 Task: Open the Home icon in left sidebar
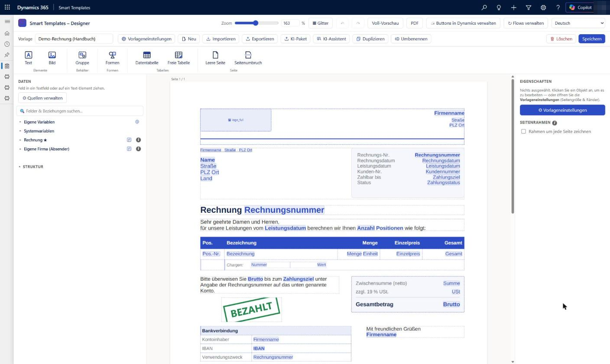pyautogui.click(x=7, y=33)
